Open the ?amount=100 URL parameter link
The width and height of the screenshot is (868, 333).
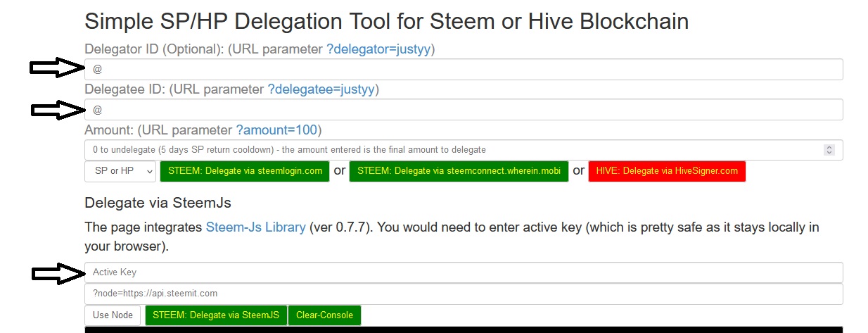(x=278, y=130)
